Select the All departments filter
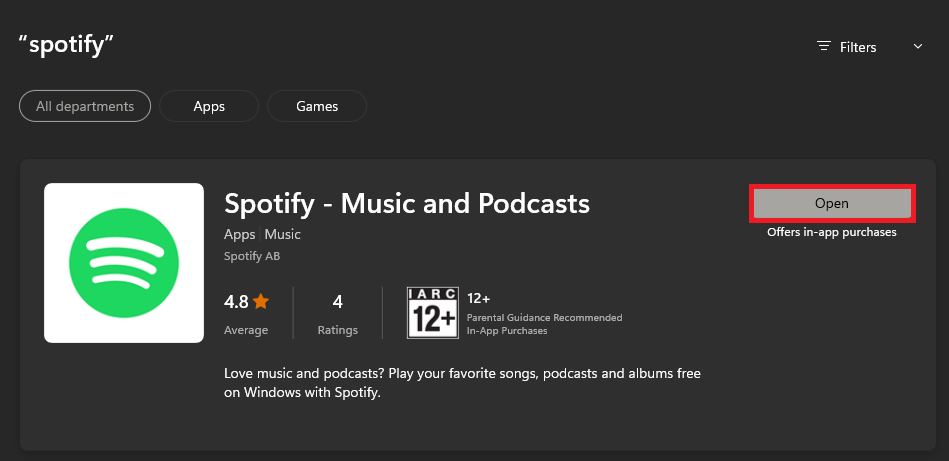The height and width of the screenshot is (461, 949). 85,106
